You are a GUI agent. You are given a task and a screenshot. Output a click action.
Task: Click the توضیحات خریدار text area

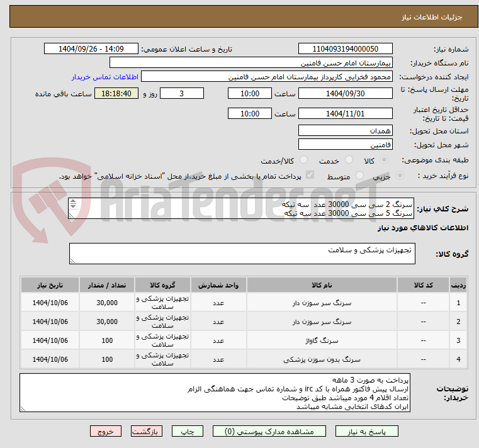pos(215,393)
